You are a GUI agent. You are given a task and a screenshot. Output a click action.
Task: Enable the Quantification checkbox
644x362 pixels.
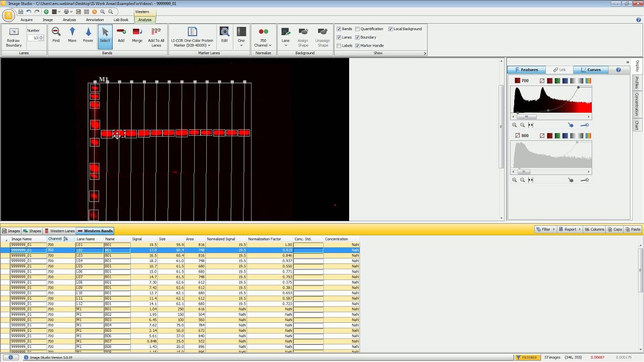pos(358,29)
